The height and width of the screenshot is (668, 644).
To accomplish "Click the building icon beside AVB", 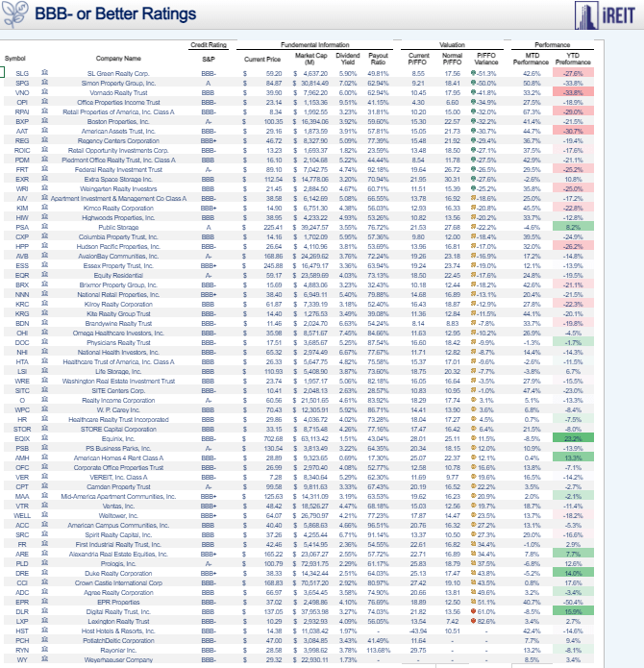I will 45,256.
